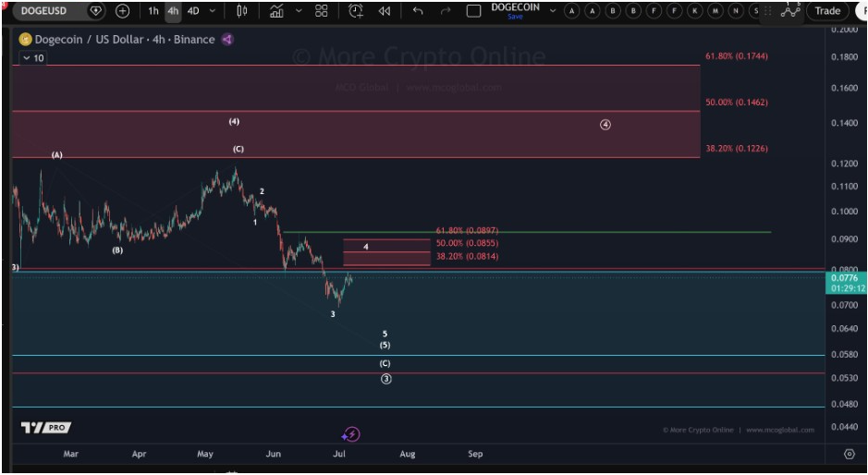The height and width of the screenshot is (475, 868).
Task: Click the Dogecoin coin logo icon
Action: (x=25, y=40)
